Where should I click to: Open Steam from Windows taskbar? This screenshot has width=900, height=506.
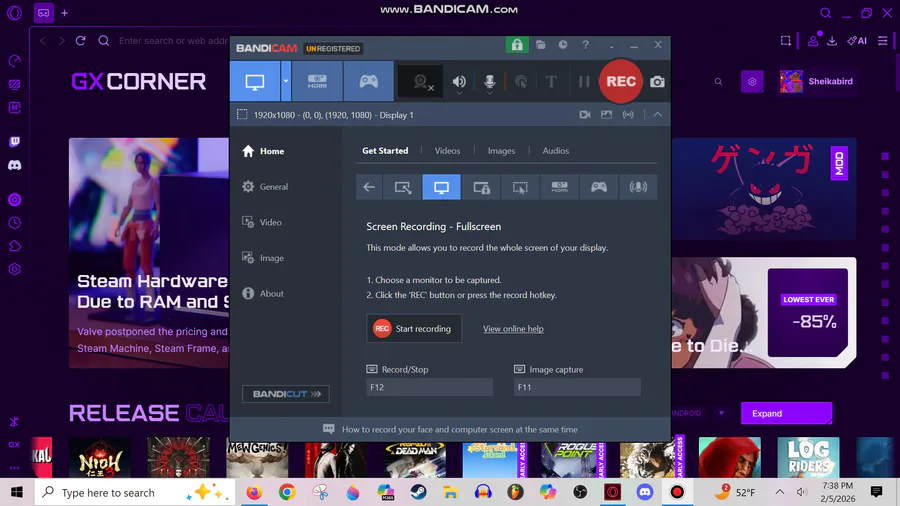click(x=418, y=492)
